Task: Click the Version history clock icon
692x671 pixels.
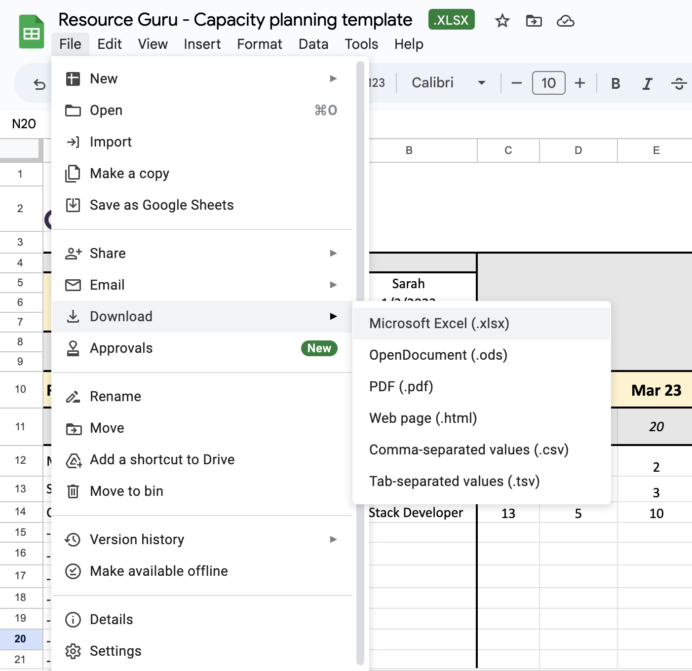Action: [x=73, y=539]
